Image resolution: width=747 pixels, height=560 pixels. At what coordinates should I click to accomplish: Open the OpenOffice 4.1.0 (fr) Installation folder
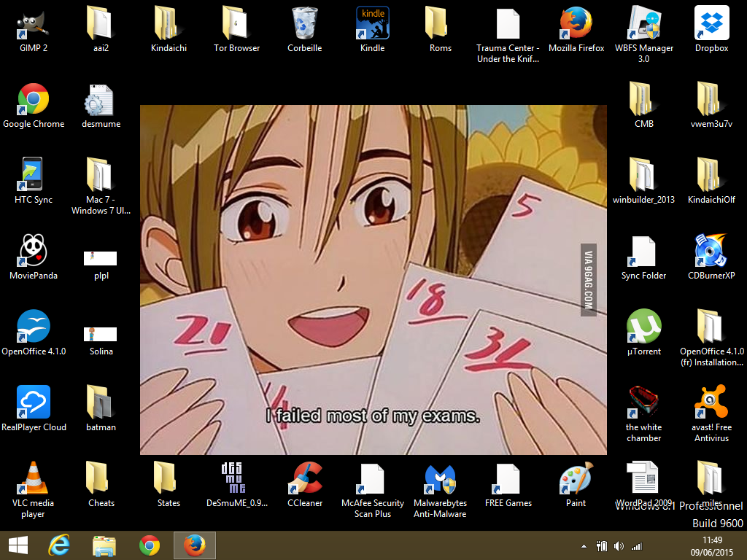(712, 327)
